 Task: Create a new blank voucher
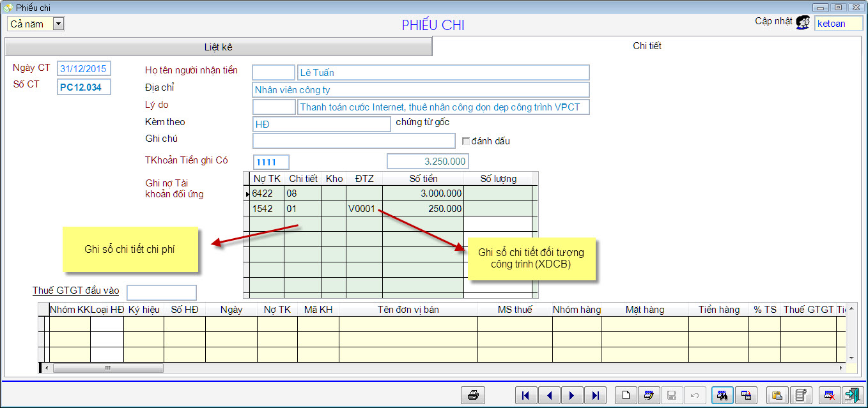[626, 395]
